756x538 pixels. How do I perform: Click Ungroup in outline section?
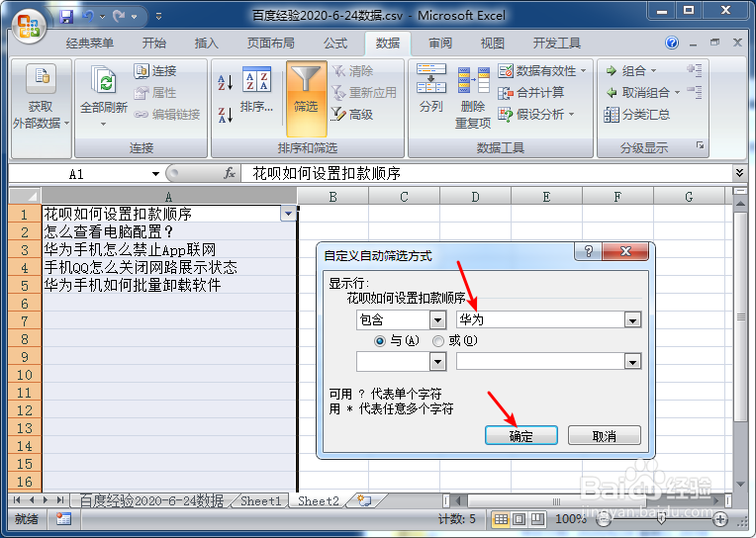642,93
